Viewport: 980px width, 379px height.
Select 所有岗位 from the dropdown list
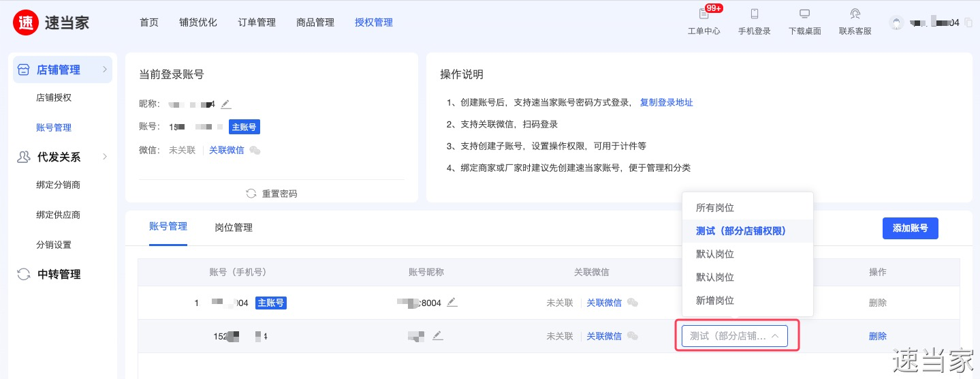[x=714, y=208]
